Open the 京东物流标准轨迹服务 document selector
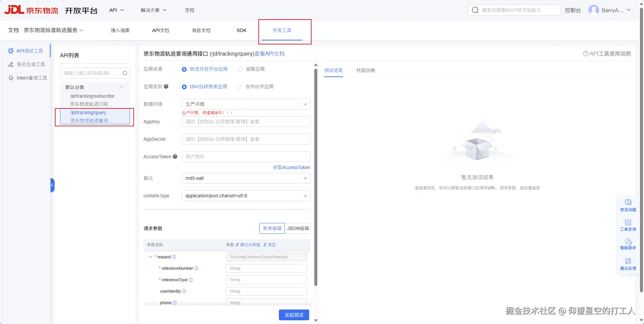Image resolution: width=644 pixels, height=324 pixels. tap(54, 30)
